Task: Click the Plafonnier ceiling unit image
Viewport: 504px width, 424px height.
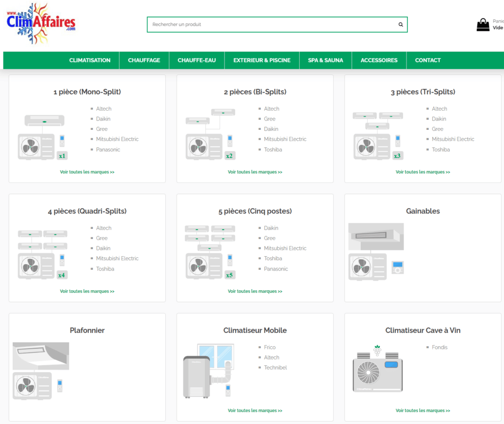Action: pyautogui.click(x=41, y=371)
